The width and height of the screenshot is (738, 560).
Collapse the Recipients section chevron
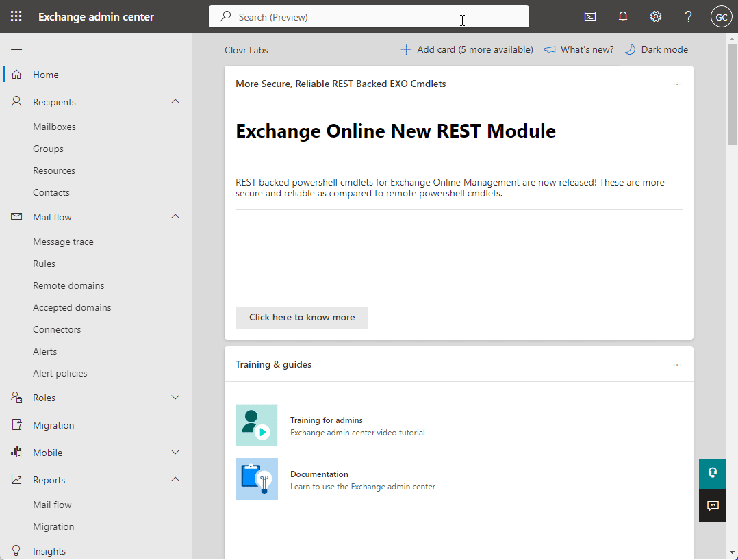coord(175,101)
